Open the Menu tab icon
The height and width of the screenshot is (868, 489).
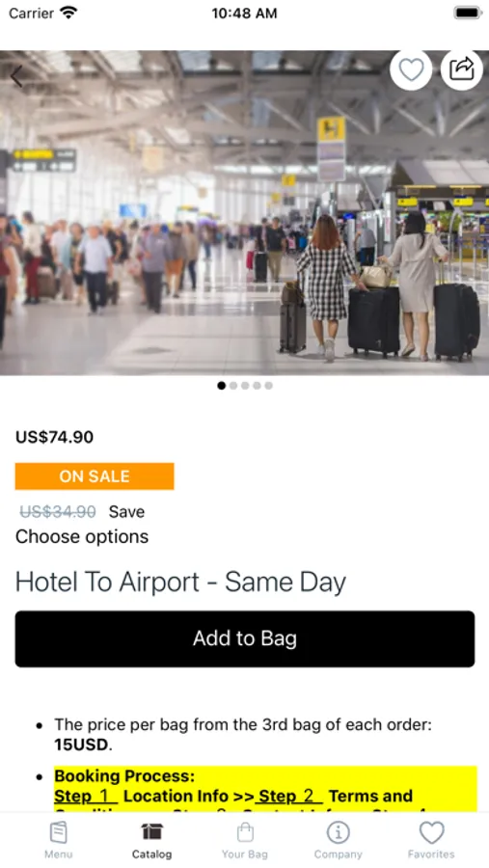[58, 832]
